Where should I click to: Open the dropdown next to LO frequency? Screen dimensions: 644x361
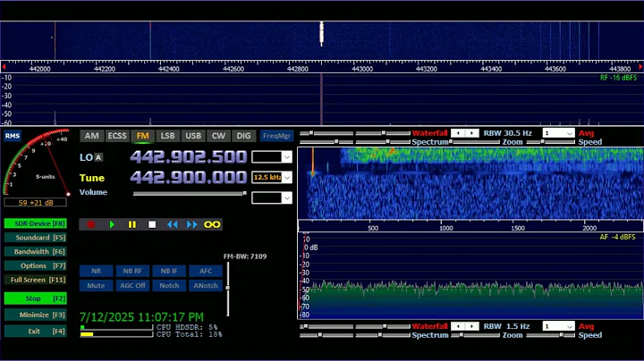(287, 157)
